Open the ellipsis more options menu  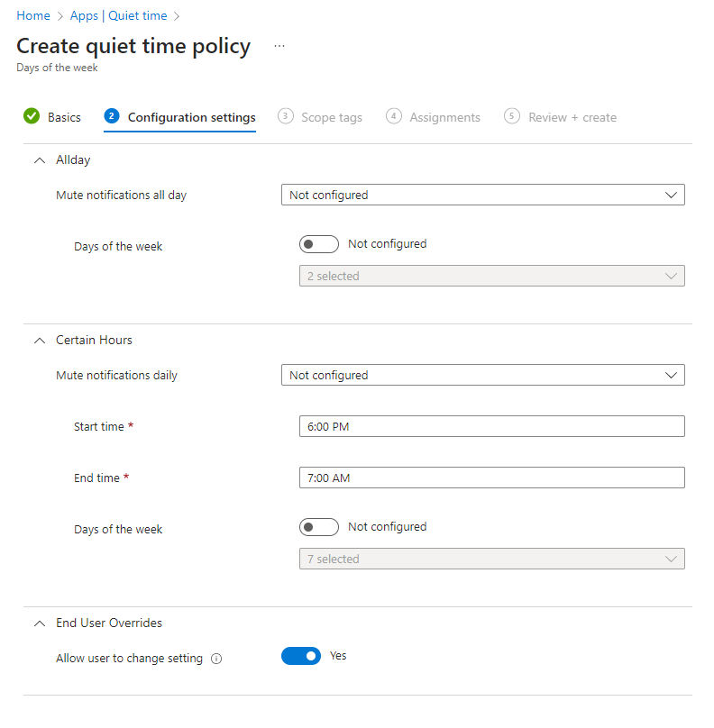pyautogui.click(x=279, y=46)
